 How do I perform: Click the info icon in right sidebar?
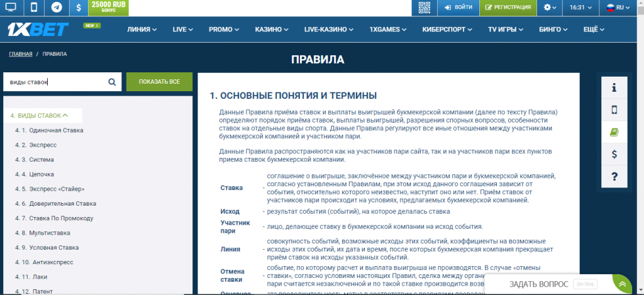point(614,87)
